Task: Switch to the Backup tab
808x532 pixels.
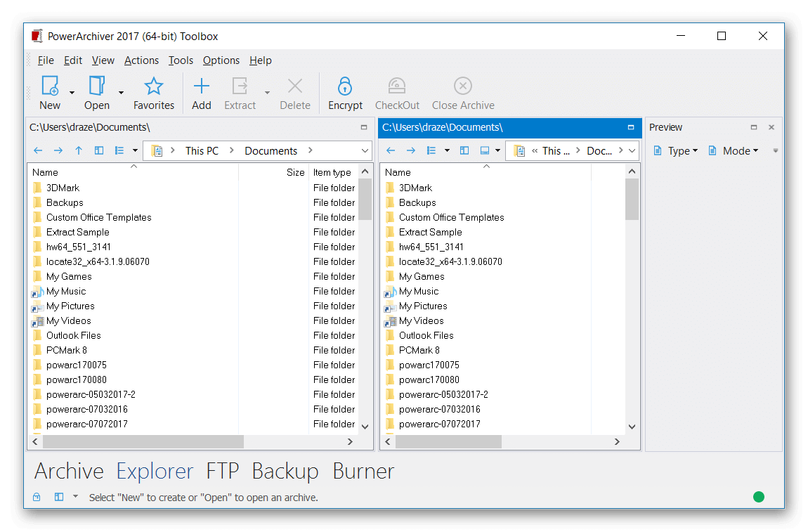Action: 285,471
